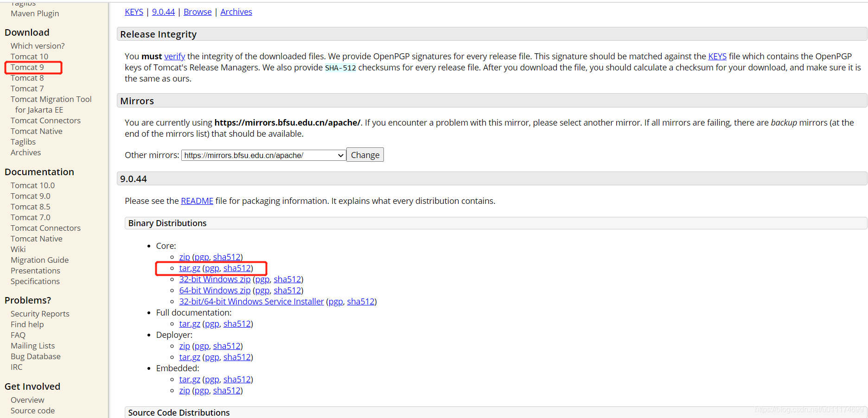This screenshot has width=868, height=418.
Task: Download the Embedded zip
Action: 185,390
